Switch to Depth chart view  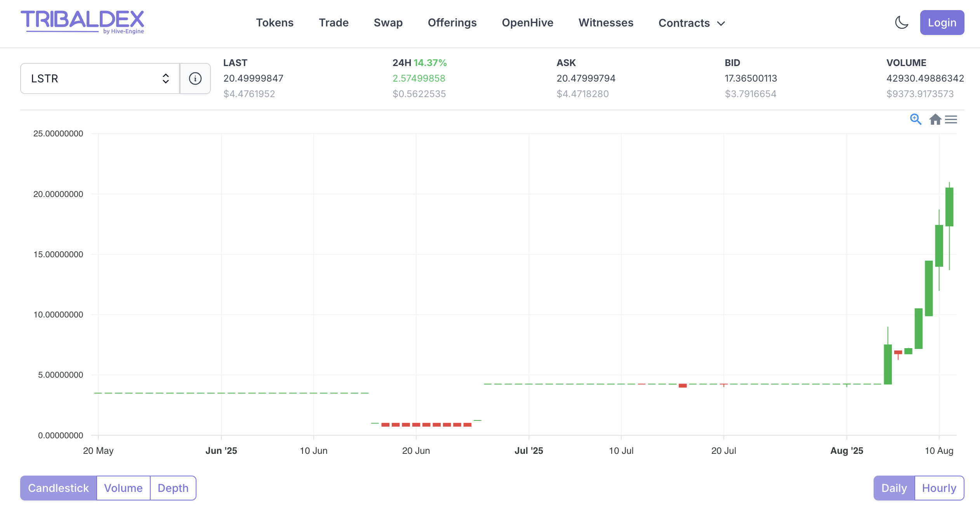(x=173, y=488)
